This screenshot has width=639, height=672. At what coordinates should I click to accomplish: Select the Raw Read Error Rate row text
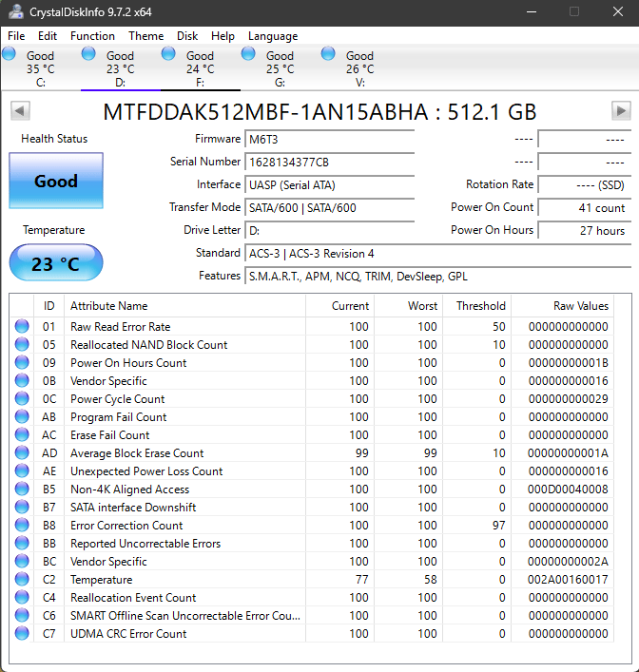121,327
